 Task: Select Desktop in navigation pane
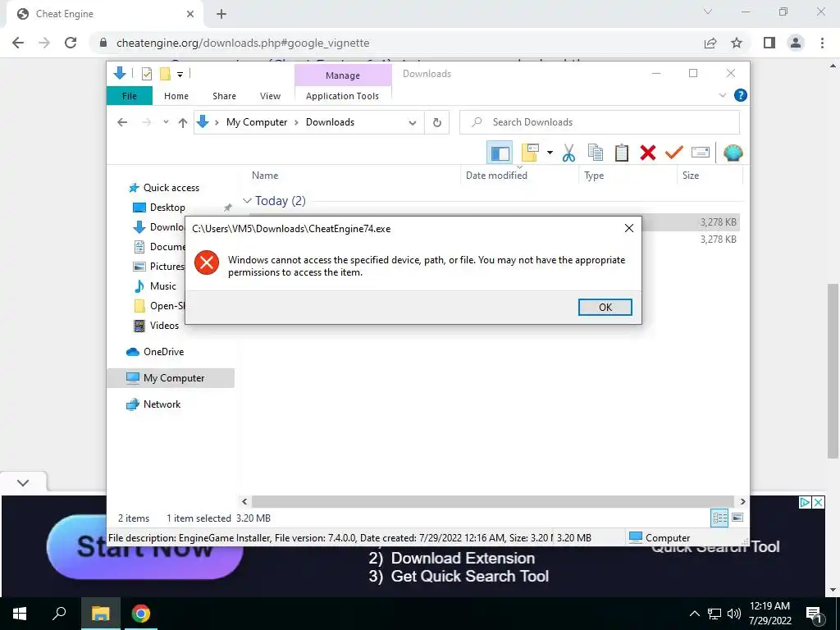[167, 208]
